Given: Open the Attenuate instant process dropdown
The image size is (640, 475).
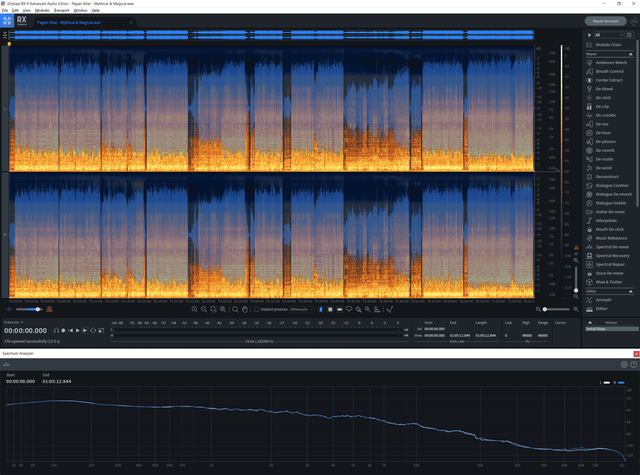Looking at the screenshot, I should tap(302, 309).
